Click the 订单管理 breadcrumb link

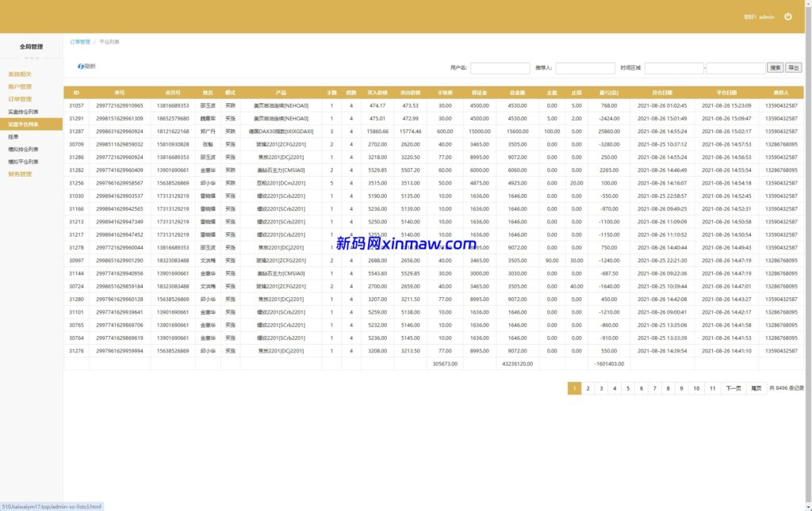80,41
